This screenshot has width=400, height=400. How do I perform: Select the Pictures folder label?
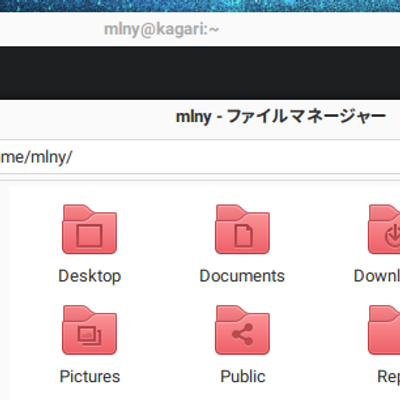[90, 377]
